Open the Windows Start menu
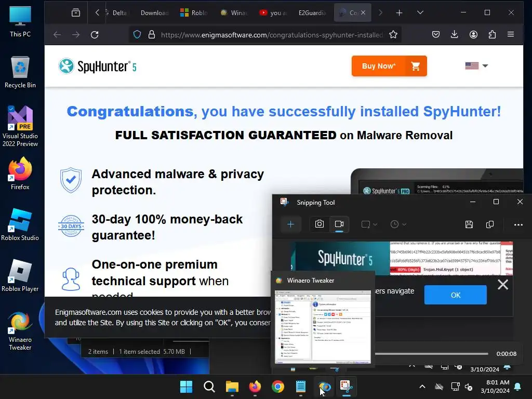 click(187, 387)
